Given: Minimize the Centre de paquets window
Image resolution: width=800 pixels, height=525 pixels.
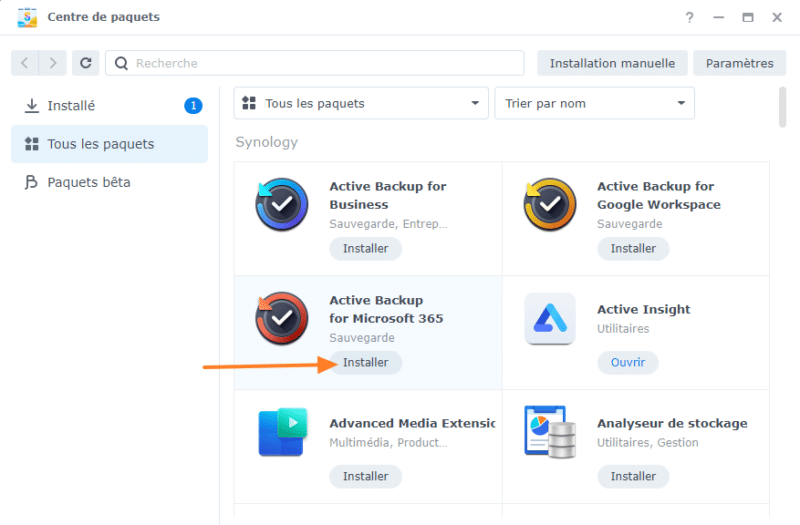Looking at the screenshot, I should click(x=718, y=17).
